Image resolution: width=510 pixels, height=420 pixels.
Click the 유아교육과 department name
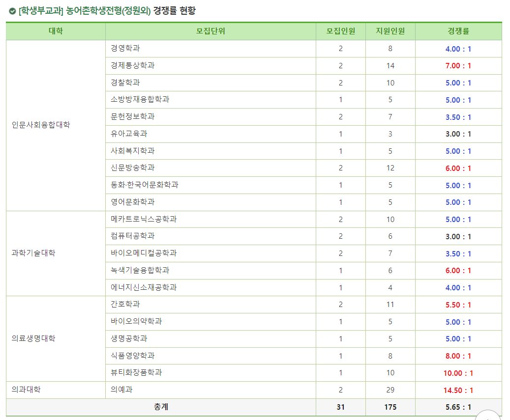pyautogui.click(x=129, y=134)
